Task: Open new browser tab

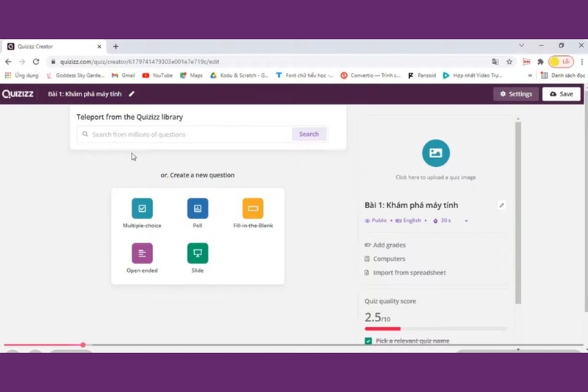Action: coord(116,46)
